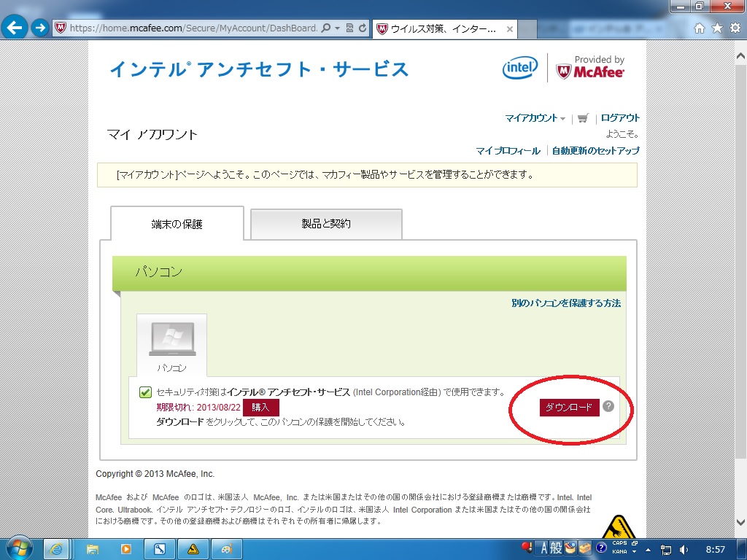Click the マイ アカウント page heading
This screenshot has width=747, height=560.
pyautogui.click(x=152, y=135)
